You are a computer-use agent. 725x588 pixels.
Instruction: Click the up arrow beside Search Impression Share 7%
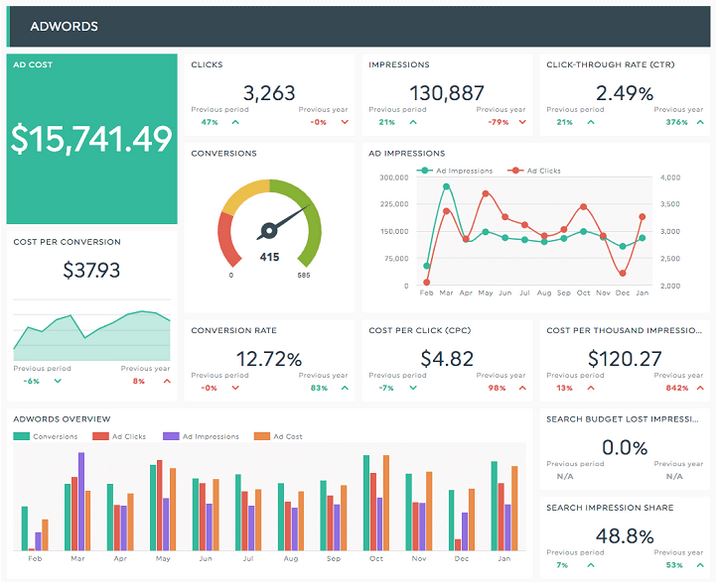coord(590,565)
